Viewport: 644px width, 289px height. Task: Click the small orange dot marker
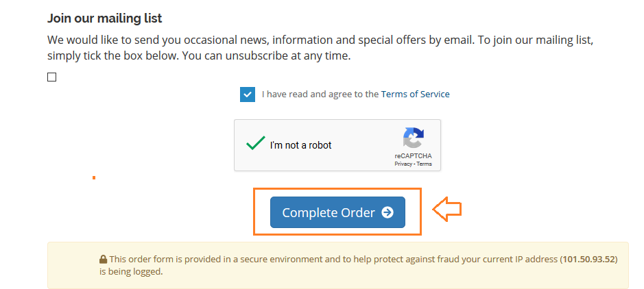(94, 177)
